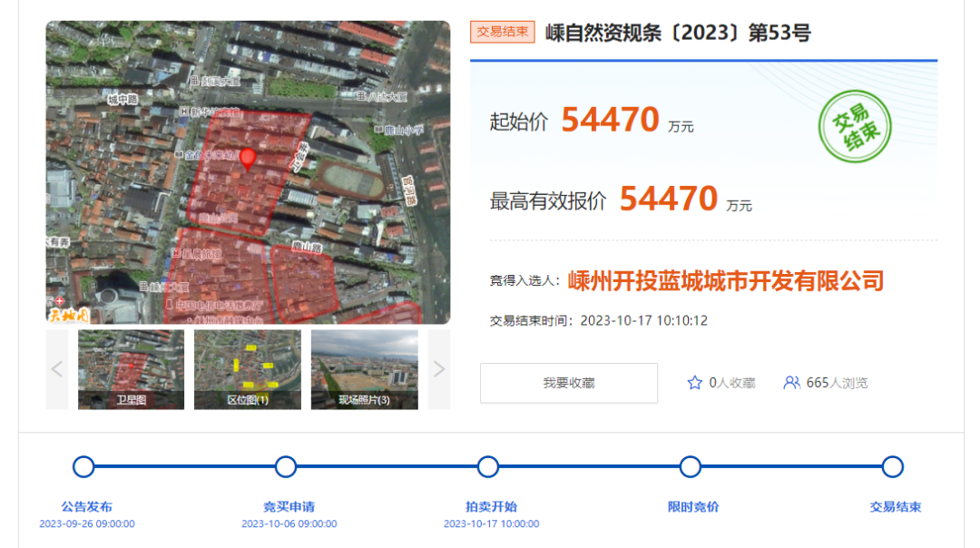The width and height of the screenshot is (980, 548).
Task: Open the 区位图(1) thumbnail
Action: click(248, 369)
